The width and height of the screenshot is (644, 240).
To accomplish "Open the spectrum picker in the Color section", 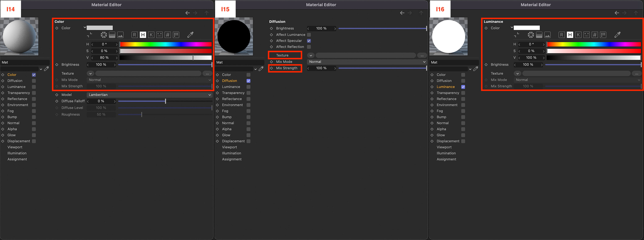I will click(x=112, y=35).
